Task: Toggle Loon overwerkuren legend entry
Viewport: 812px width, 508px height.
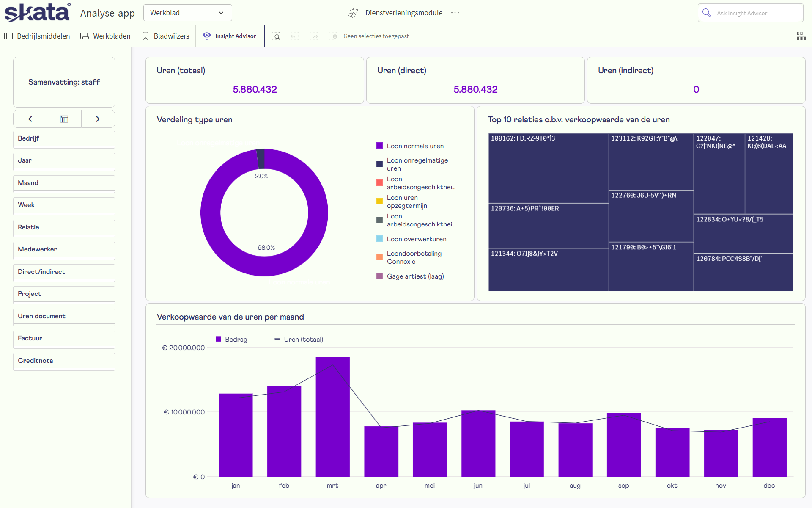Action: click(416, 239)
